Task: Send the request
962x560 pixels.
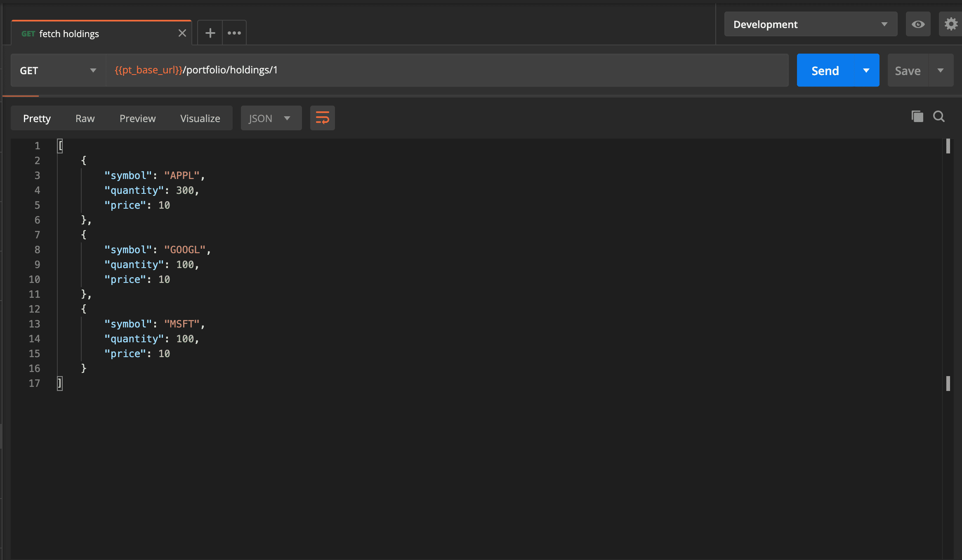Action: (825, 71)
